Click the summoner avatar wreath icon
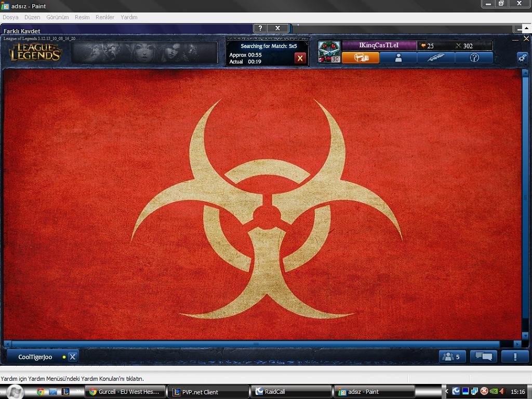The height and width of the screenshot is (399, 532). tap(329, 52)
